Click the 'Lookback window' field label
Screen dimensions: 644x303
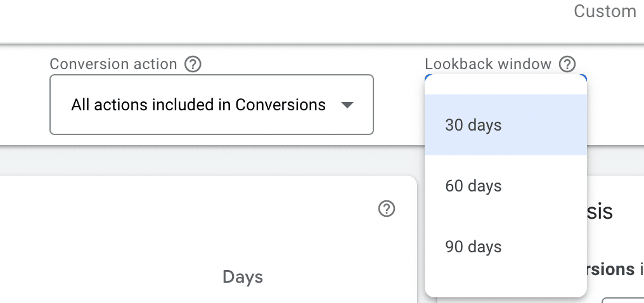click(488, 65)
